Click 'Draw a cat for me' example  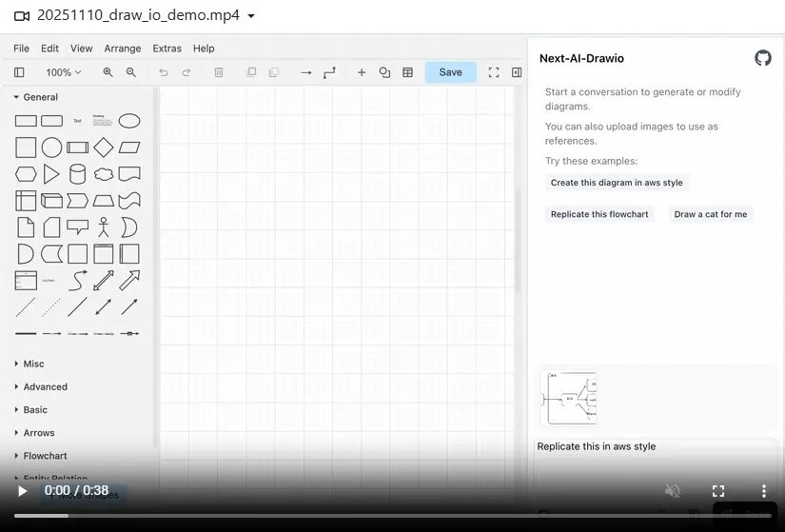point(711,214)
